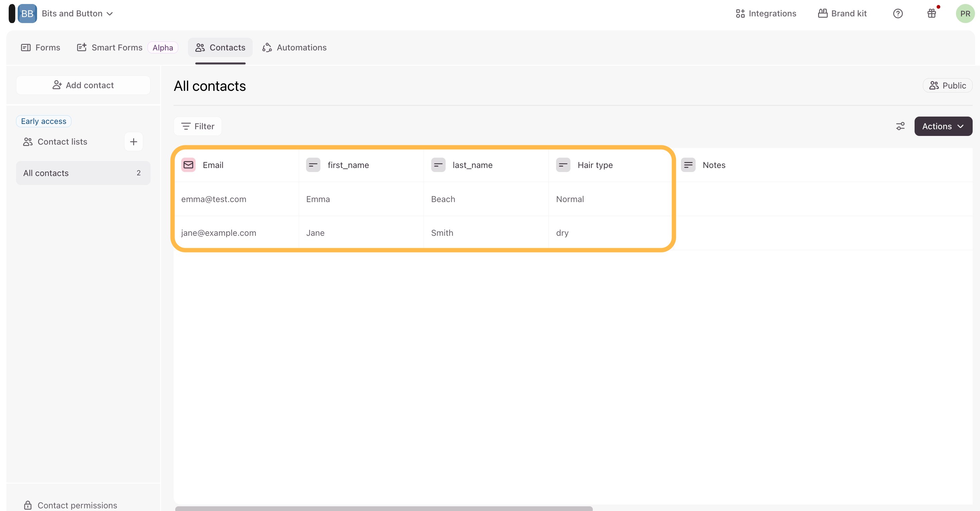Open the PR profile avatar
The height and width of the screenshot is (511, 980).
click(965, 14)
